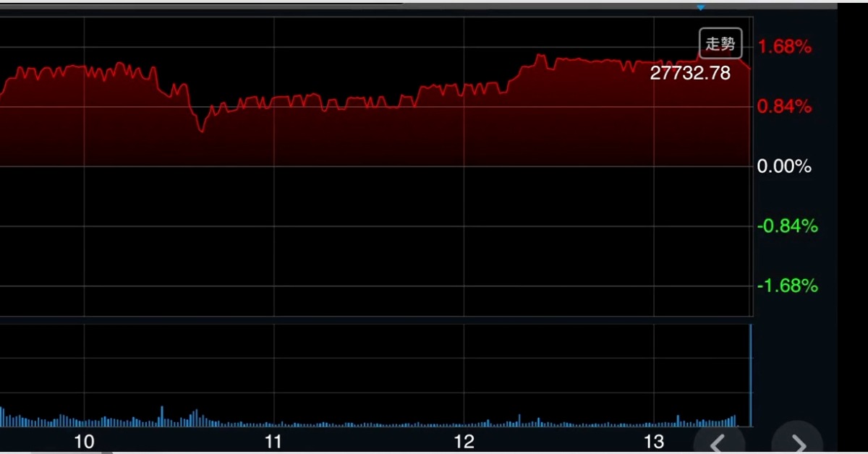
Task: Select the 11 o'clock time axis label
Action: [273, 442]
